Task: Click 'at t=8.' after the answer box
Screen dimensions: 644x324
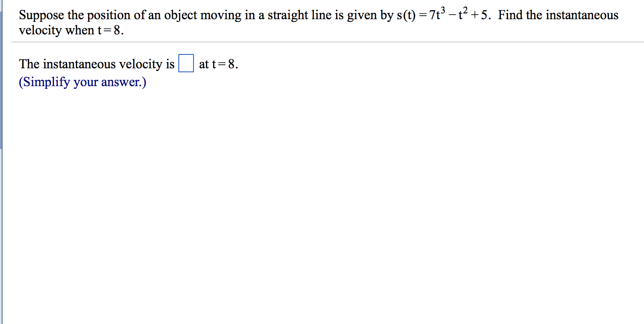Action: click(219, 64)
